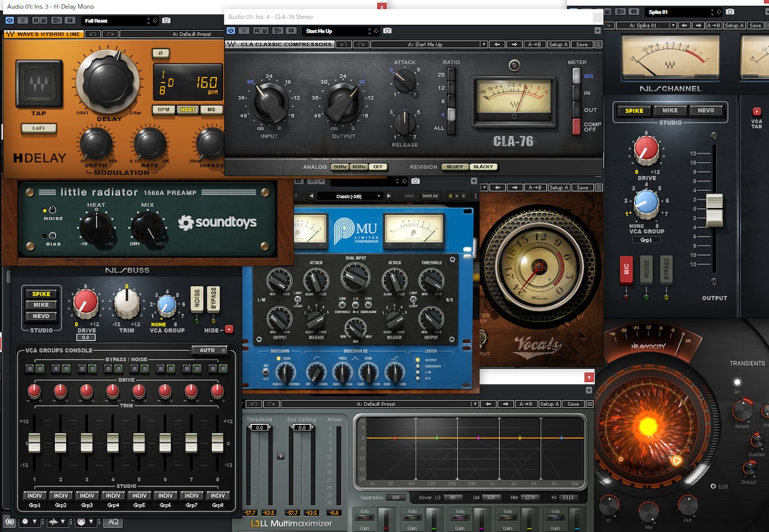Select 60Hz analog setting on CLA-76
The height and width of the screenshot is (532, 769).
click(x=359, y=167)
